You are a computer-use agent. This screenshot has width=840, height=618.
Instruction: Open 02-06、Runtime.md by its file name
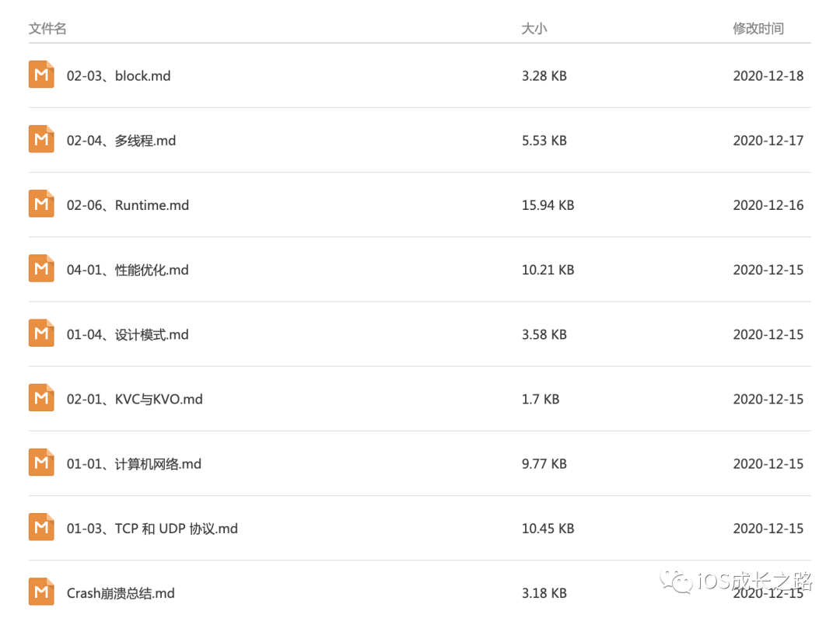click(x=128, y=205)
